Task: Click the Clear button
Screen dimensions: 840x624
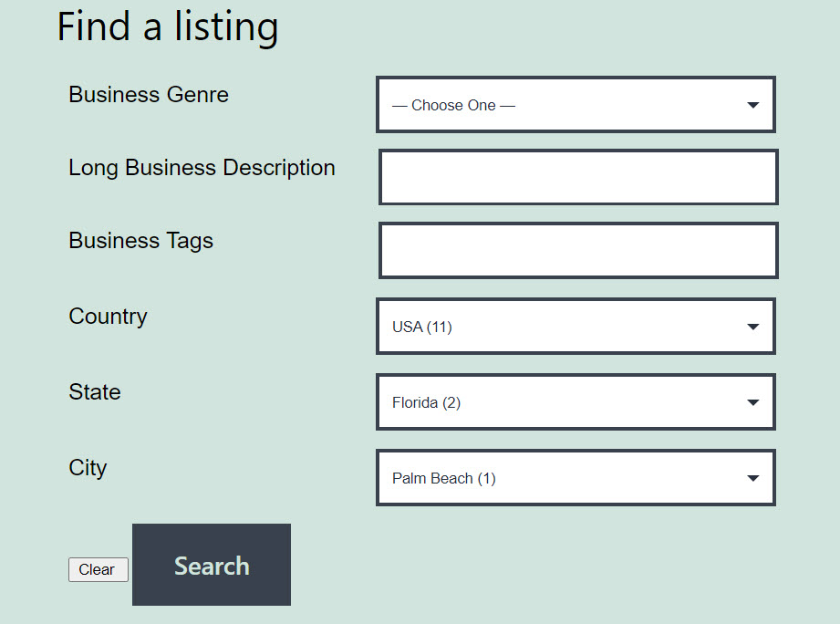Action: [x=98, y=569]
